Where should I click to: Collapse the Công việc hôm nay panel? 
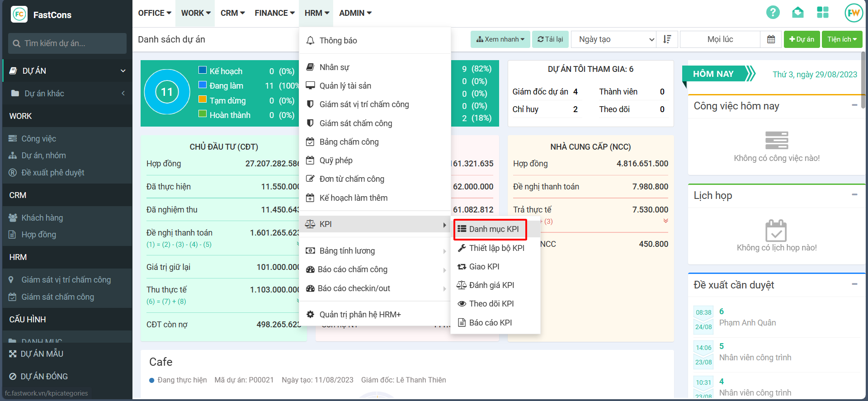pos(854,105)
